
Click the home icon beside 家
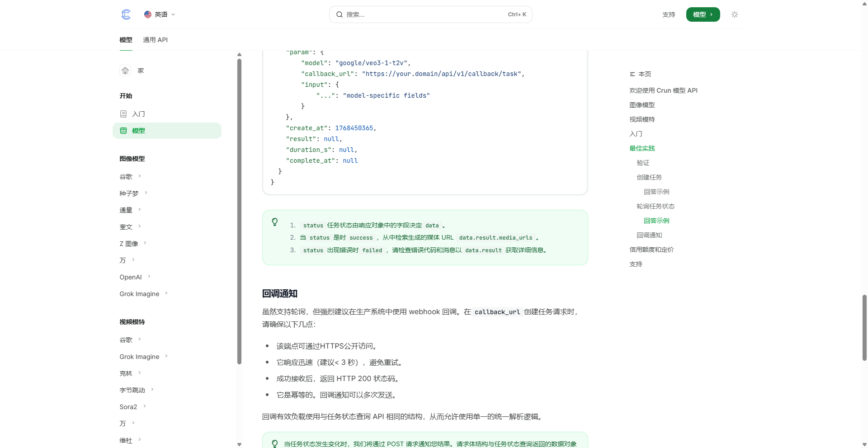point(125,71)
